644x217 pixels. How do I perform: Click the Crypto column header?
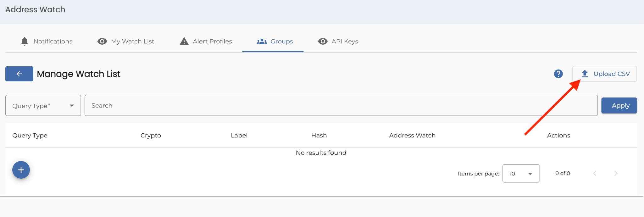click(x=151, y=136)
